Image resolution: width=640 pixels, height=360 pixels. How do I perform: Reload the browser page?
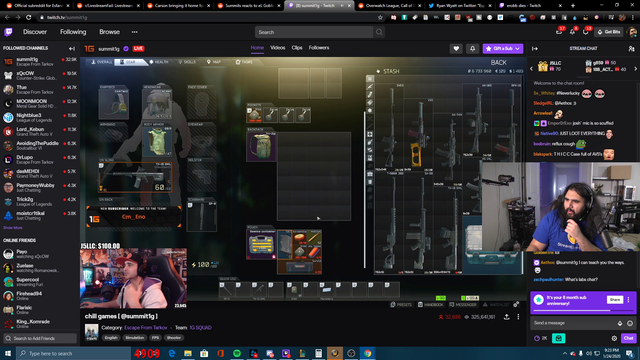point(29,18)
